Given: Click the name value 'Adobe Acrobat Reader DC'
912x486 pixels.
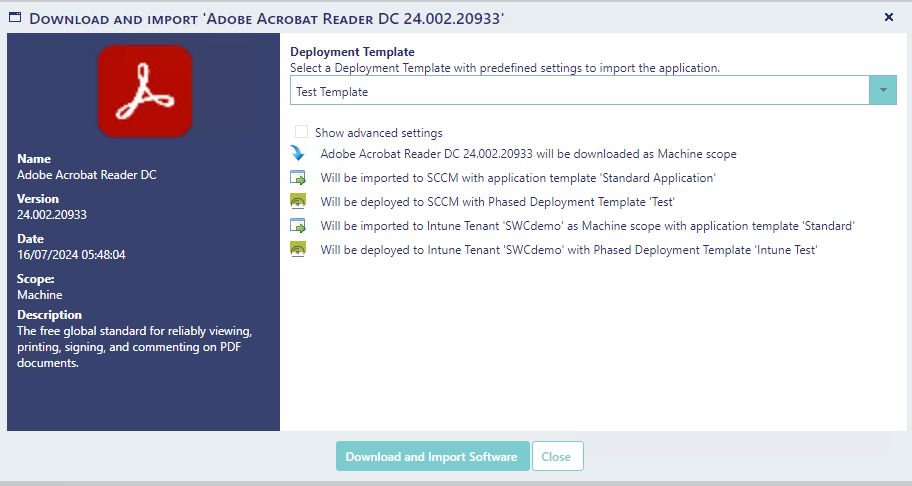Looking at the screenshot, I should 87,174.
